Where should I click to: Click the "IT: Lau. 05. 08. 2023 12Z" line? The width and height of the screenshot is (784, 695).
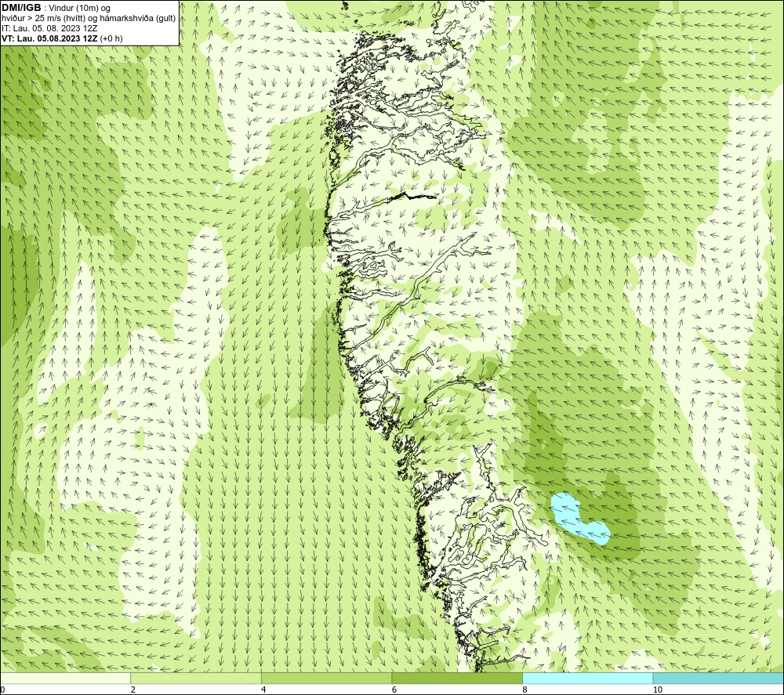click(x=49, y=28)
